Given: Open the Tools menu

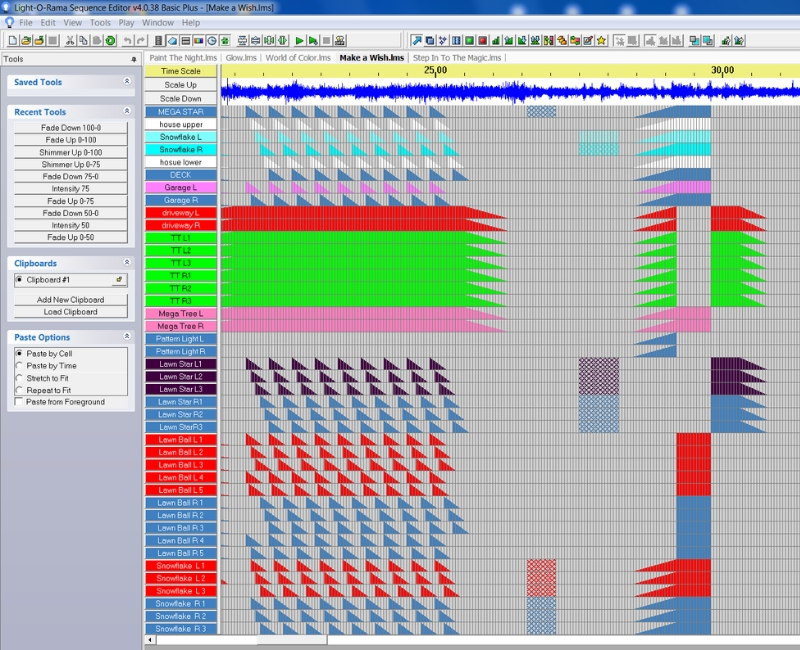Looking at the screenshot, I should 100,22.
